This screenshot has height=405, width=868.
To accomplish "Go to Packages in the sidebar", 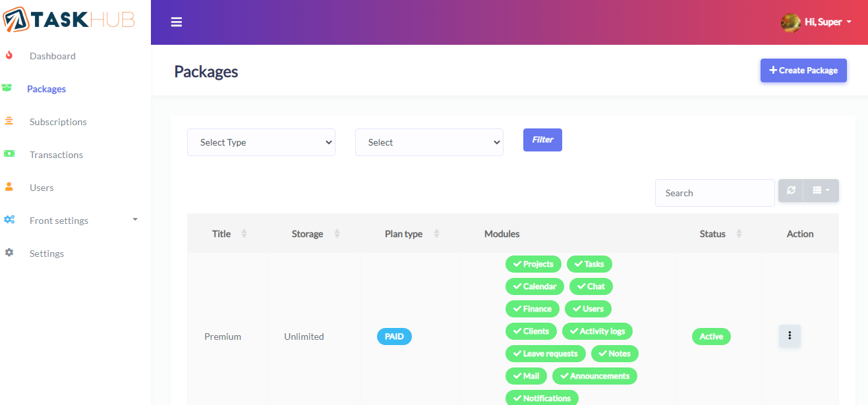I will coord(46,89).
